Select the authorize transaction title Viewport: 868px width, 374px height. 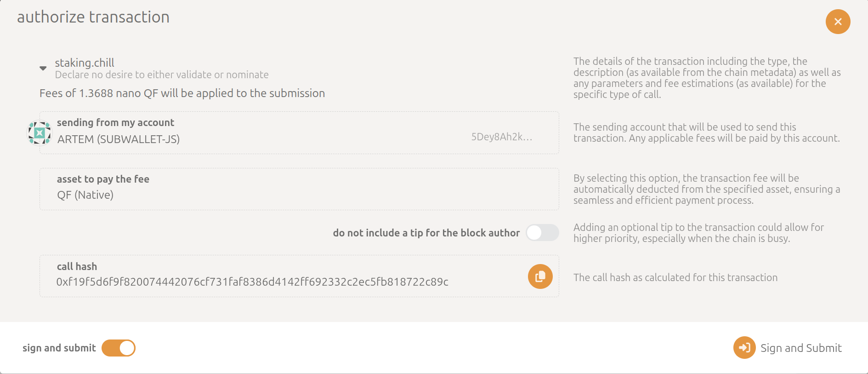pyautogui.click(x=93, y=17)
